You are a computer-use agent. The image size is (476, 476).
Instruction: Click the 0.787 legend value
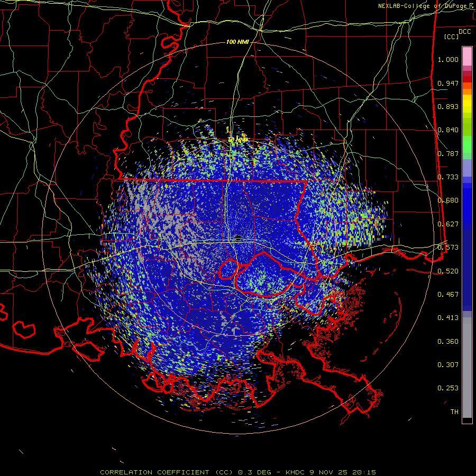click(x=448, y=153)
